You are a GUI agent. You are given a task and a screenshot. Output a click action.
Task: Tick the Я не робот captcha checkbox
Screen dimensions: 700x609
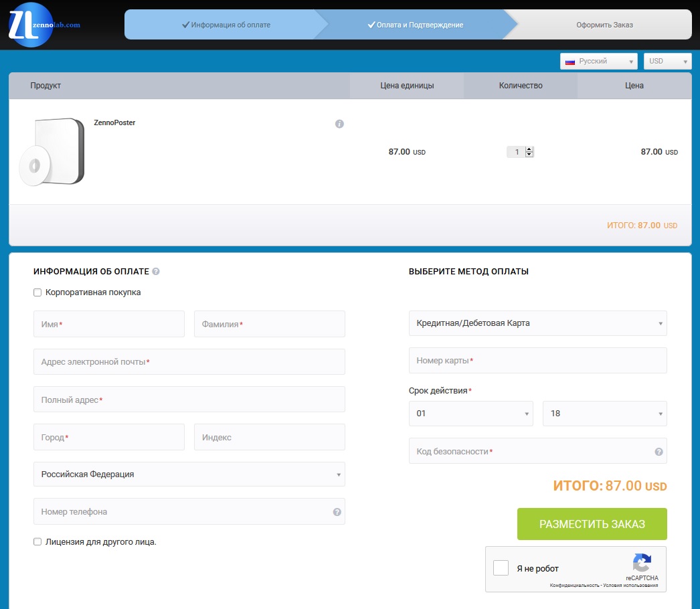(x=501, y=568)
